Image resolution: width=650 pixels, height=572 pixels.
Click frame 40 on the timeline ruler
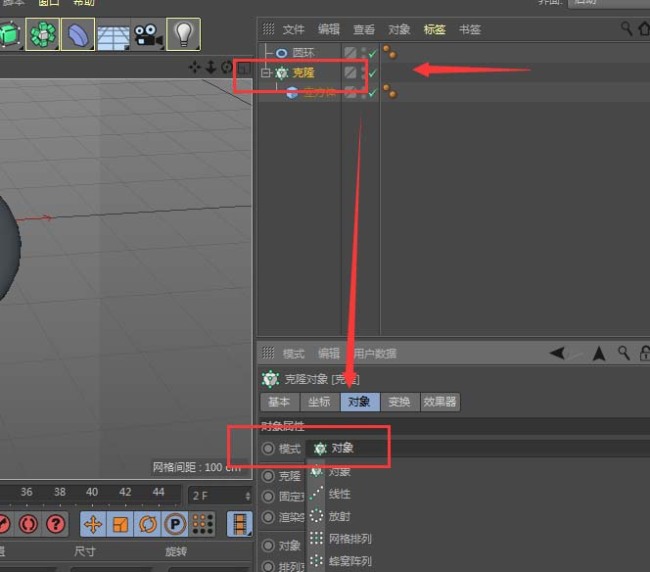92,492
